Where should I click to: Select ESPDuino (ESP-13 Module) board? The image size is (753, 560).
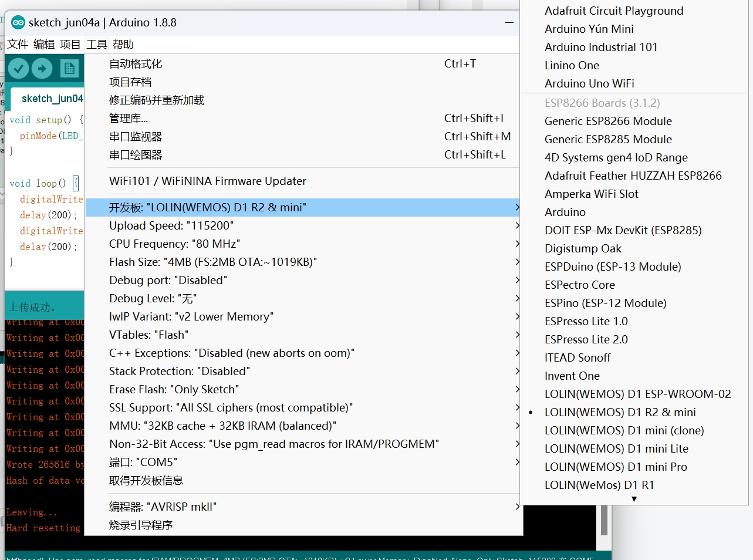(634, 267)
